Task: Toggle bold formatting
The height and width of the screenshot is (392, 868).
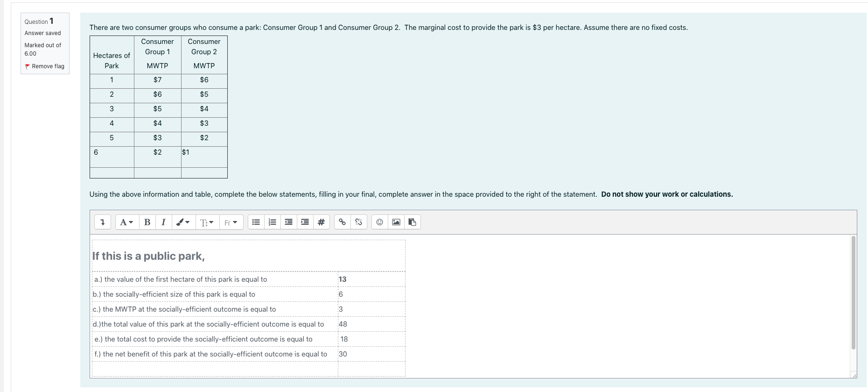Action: coord(147,222)
